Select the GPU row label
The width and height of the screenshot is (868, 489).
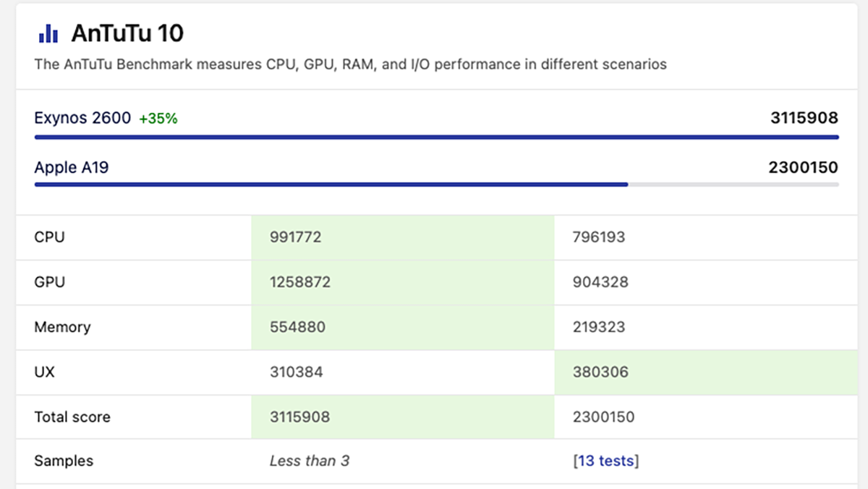pos(49,281)
